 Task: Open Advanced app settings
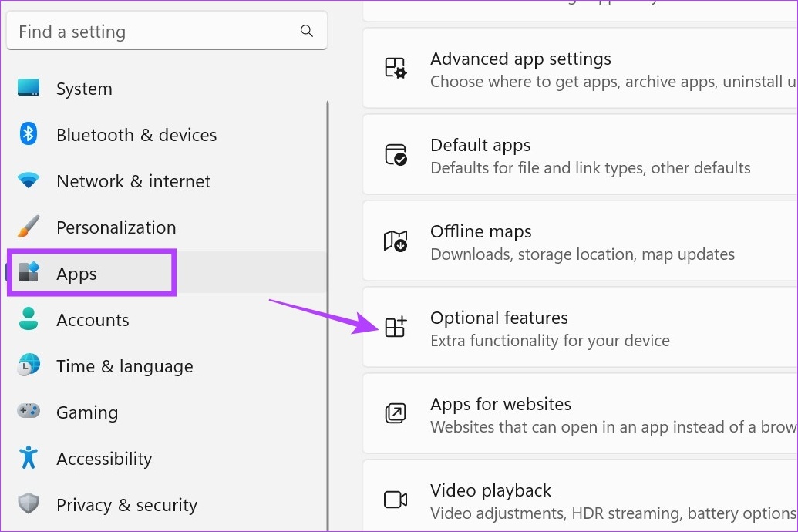click(580, 68)
